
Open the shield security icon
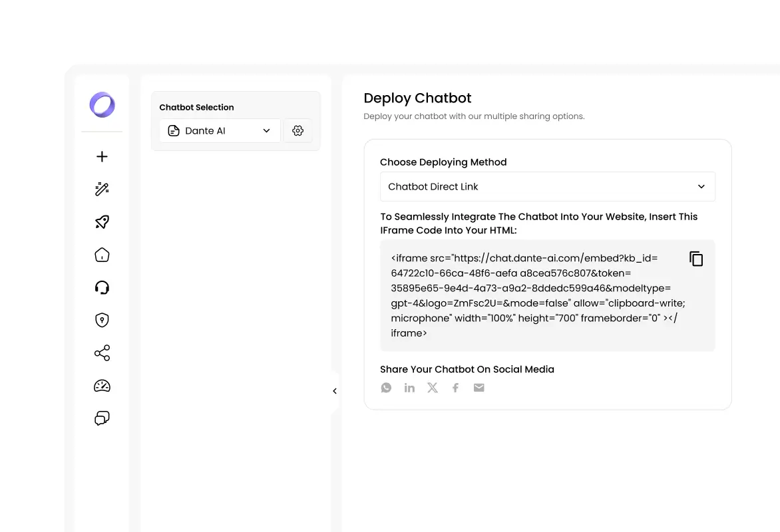pyautogui.click(x=102, y=320)
